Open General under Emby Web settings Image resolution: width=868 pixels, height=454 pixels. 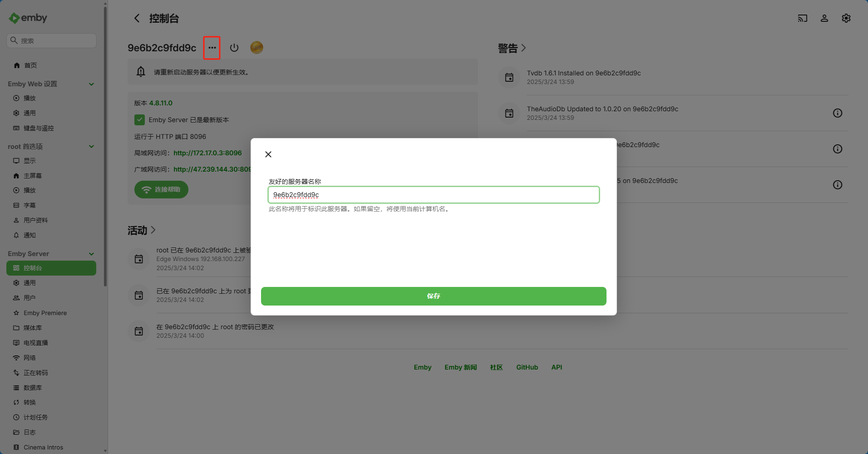point(51,113)
